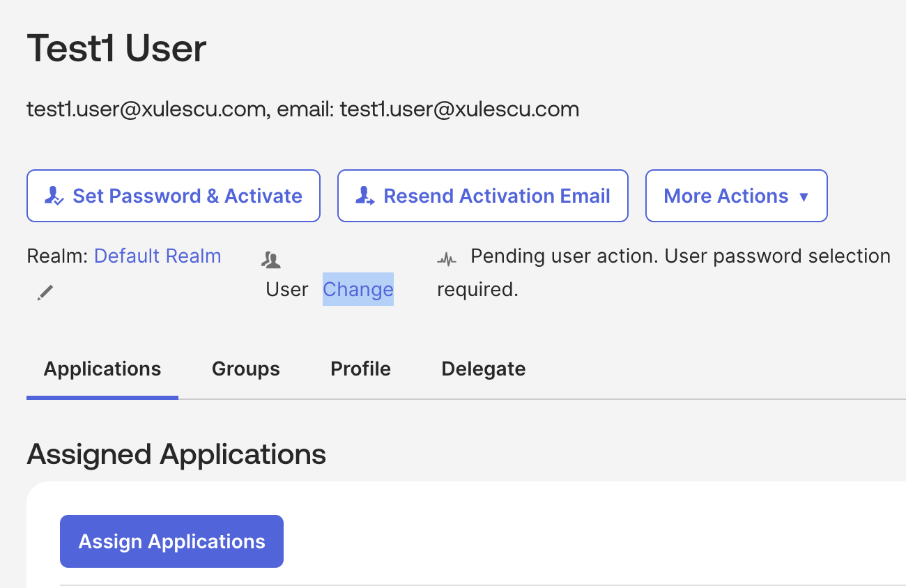
Task: Click the Pending user action status text
Action: point(664,272)
